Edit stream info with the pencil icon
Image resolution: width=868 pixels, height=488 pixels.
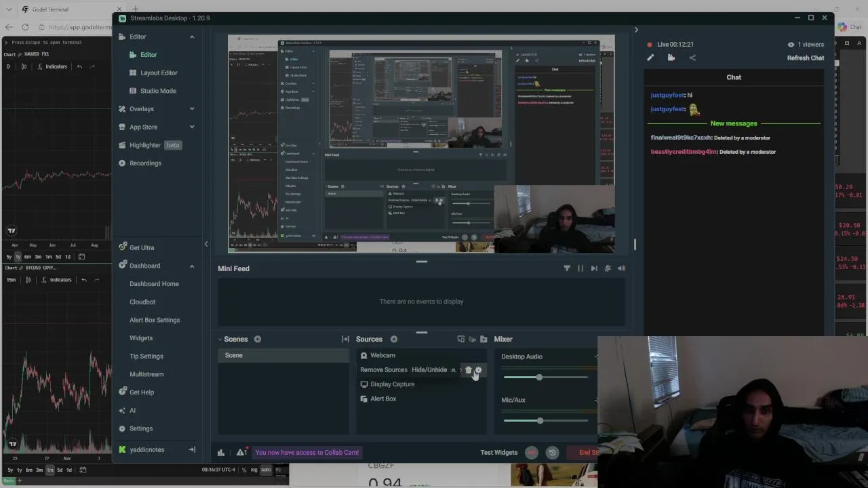(650, 58)
